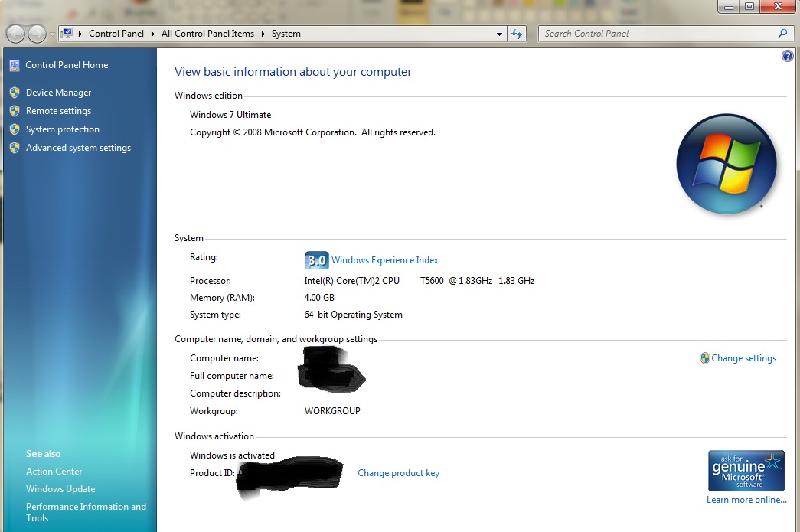Screen dimensions: 800x532
Task: Open Performance Information and Tools link
Action: pos(87,512)
